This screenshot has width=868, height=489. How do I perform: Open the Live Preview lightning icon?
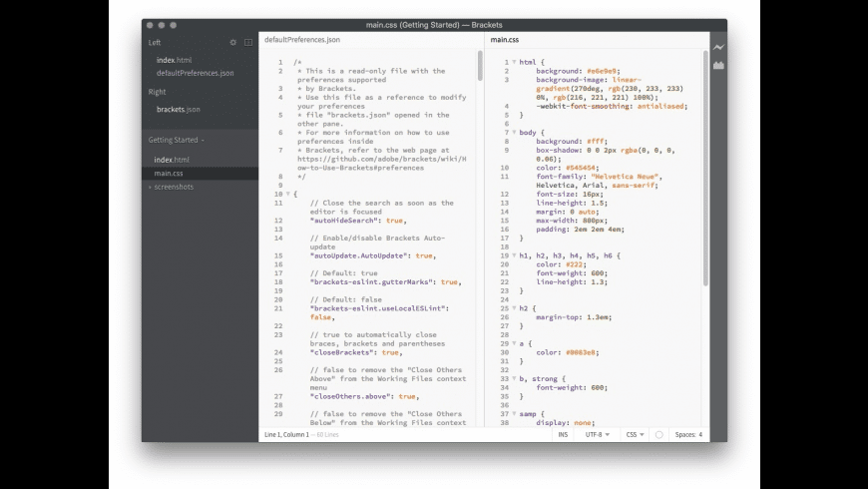coord(718,48)
